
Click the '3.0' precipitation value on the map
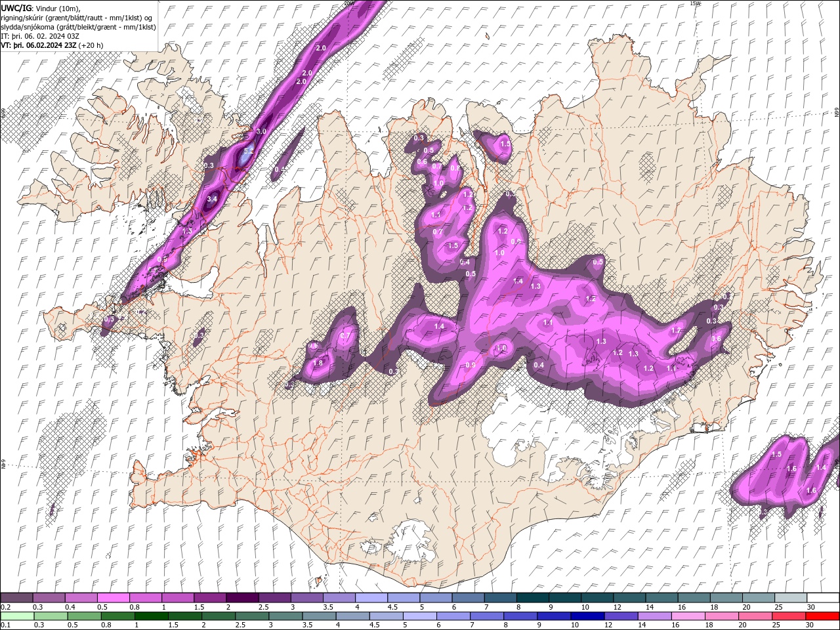tap(261, 131)
